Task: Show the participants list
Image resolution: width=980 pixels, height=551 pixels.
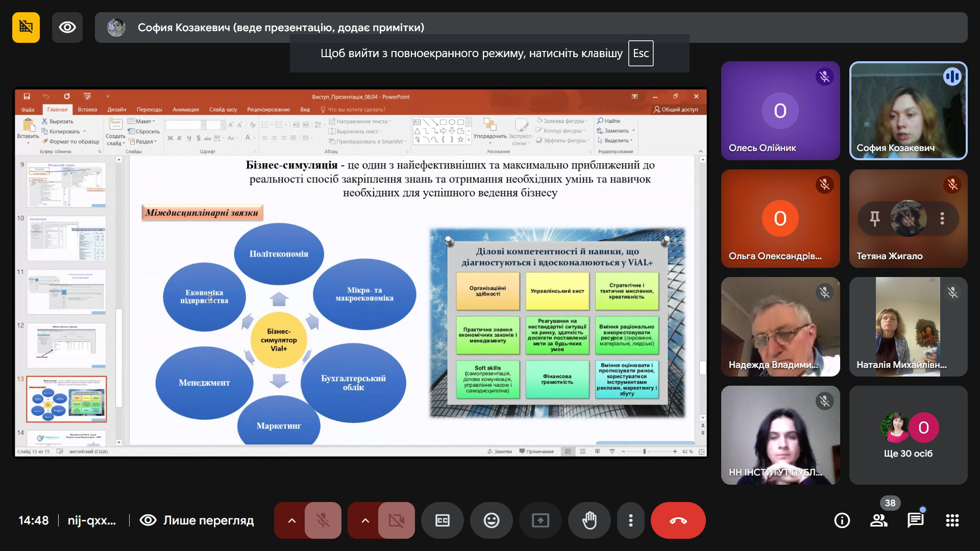Action: (x=879, y=520)
